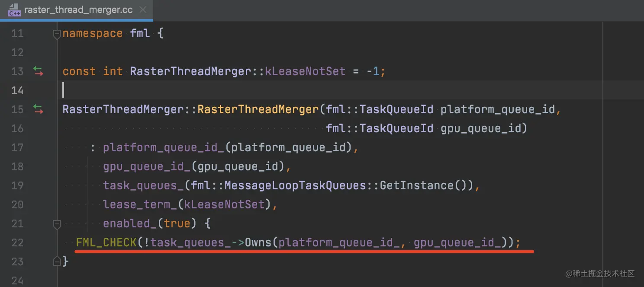Click gpu_queue_id parameter on line 16
The height and width of the screenshot is (287, 644).
480,128
